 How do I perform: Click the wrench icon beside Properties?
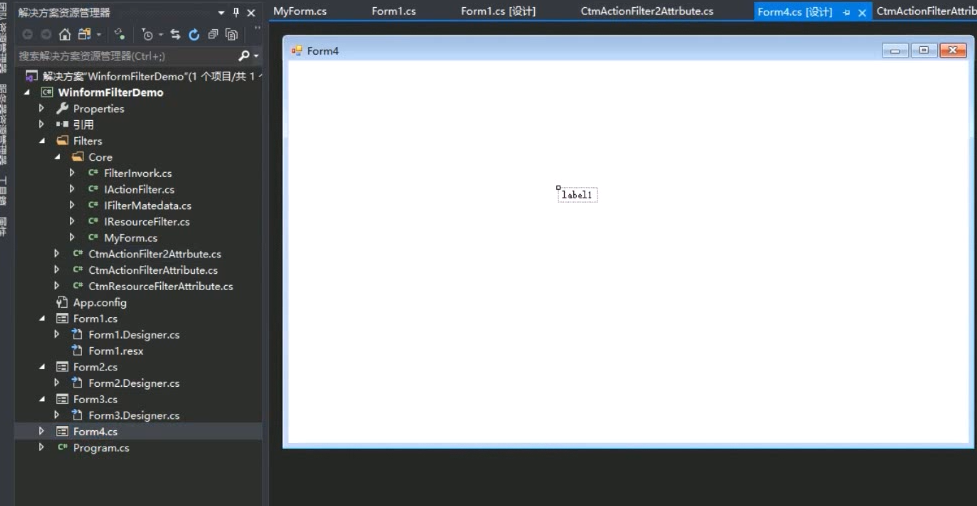click(62, 108)
